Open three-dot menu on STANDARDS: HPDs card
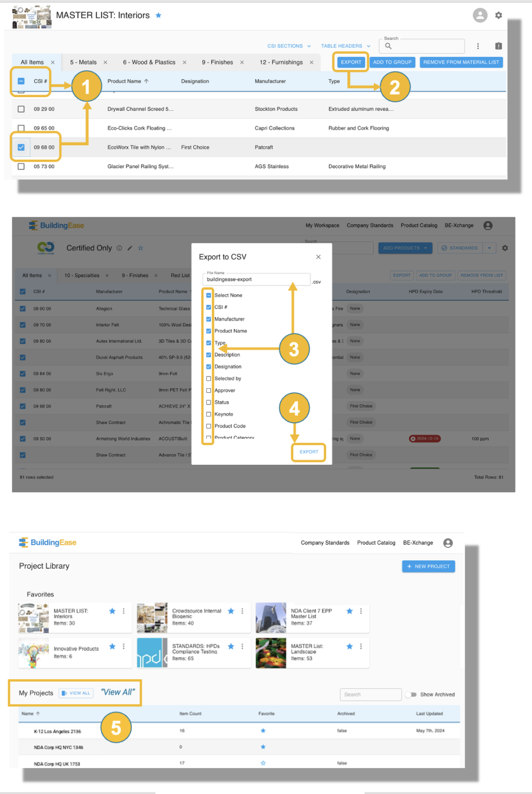532x794 pixels. [x=242, y=646]
